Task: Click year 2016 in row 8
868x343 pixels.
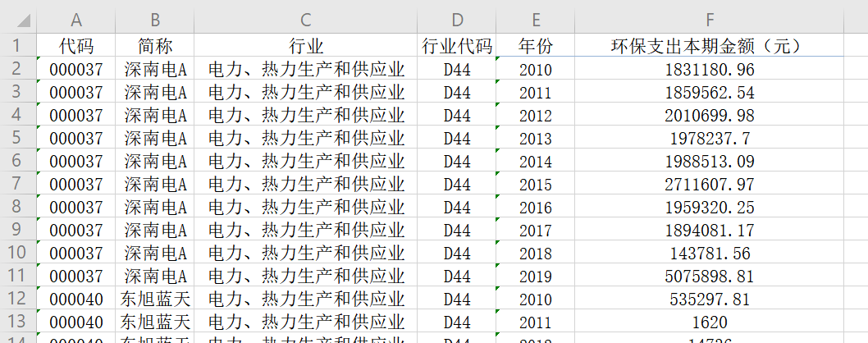Action: [x=535, y=208]
